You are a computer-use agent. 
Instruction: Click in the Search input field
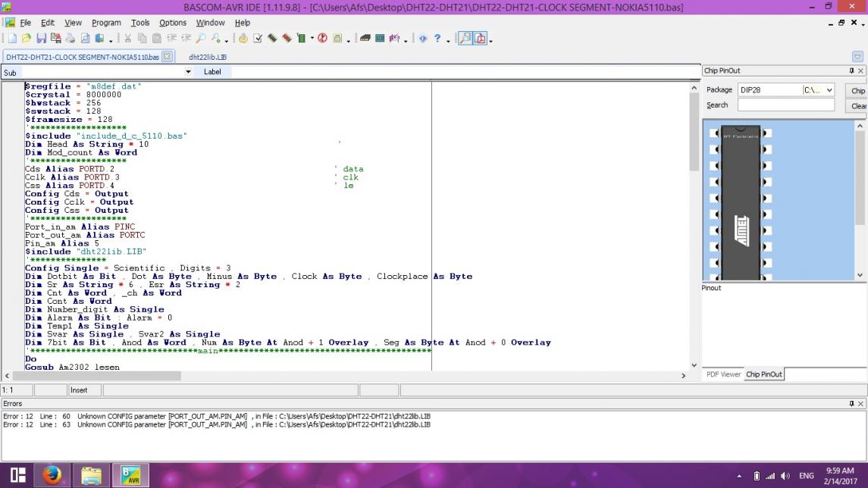(785, 105)
